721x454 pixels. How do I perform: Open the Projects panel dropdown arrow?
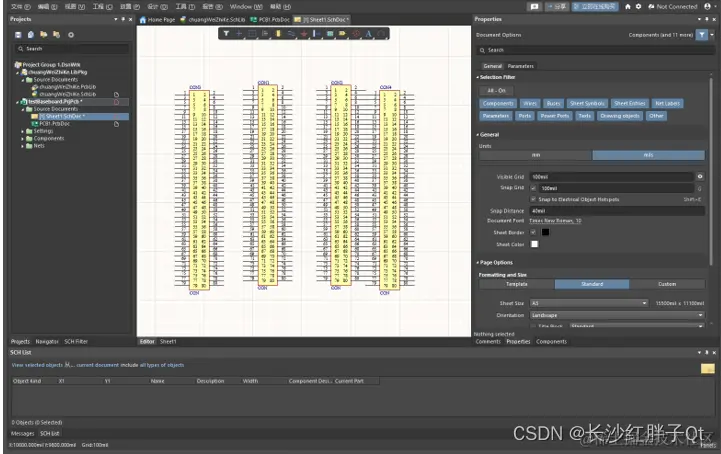pos(115,19)
